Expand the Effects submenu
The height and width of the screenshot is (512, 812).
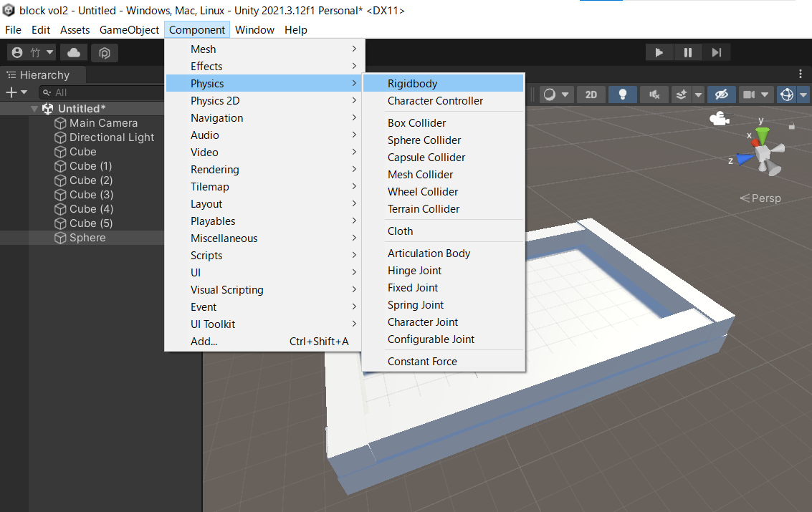tap(264, 66)
